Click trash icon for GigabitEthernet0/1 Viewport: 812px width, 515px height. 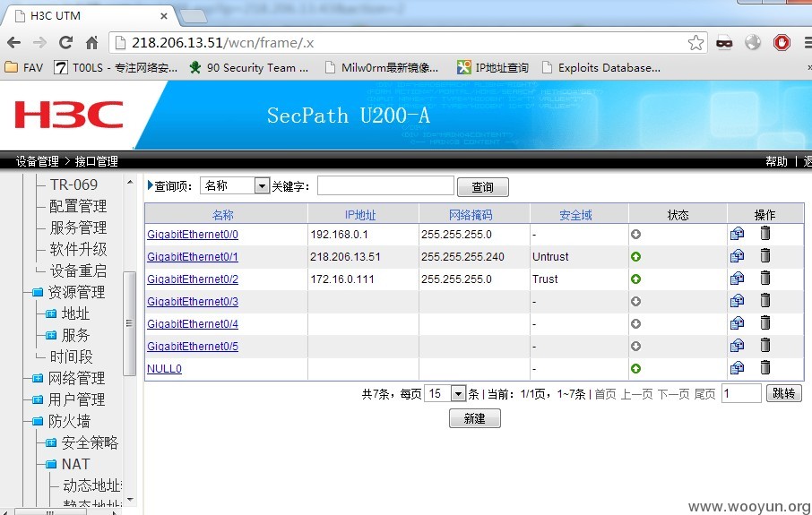click(764, 255)
